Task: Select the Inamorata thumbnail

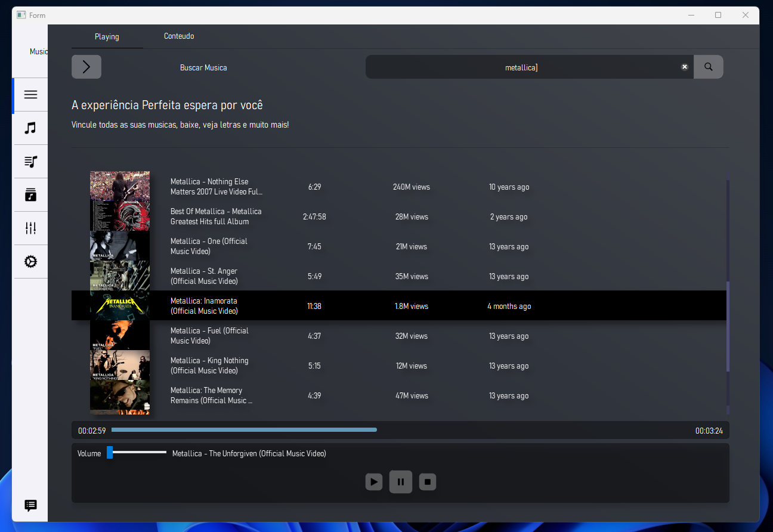Action: pos(120,306)
